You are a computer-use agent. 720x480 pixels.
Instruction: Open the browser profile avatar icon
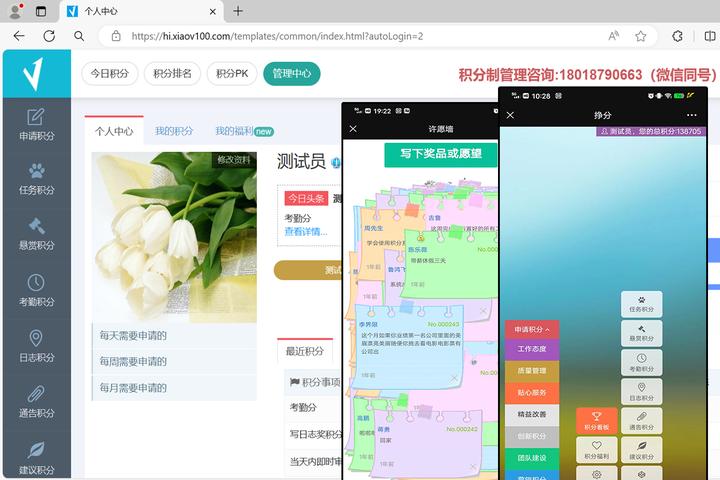click(16, 11)
